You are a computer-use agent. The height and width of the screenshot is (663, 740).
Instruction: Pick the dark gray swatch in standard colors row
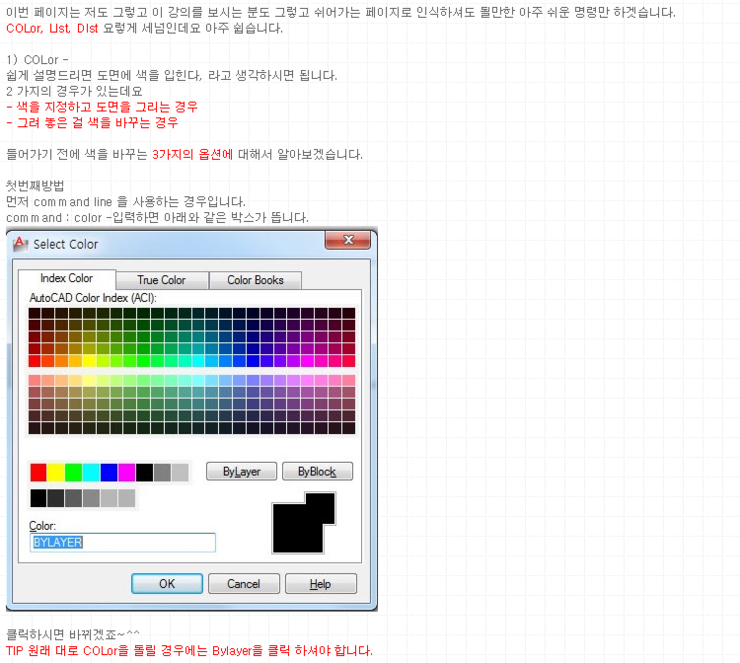point(162,472)
